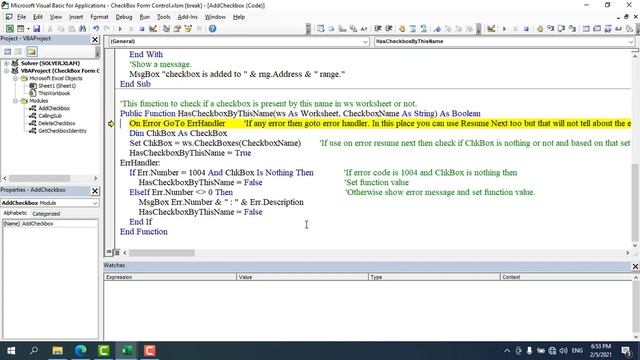Click the (Name) AddCheckbox property field
The width and height of the screenshot is (640, 360).
pyautogui.click(x=50, y=224)
